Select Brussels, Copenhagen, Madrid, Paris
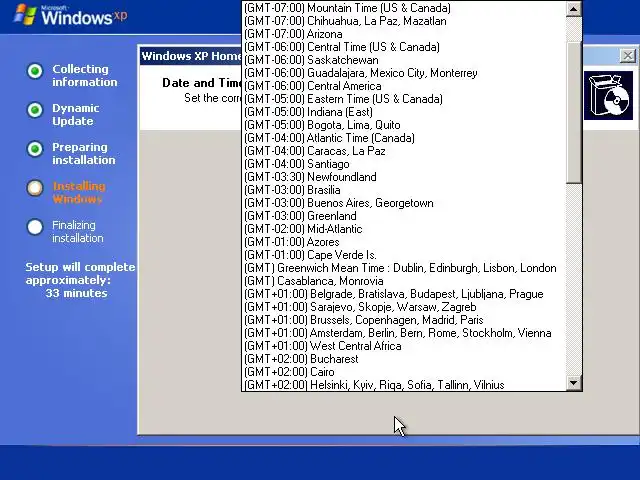 pyautogui.click(x=404, y=320)
